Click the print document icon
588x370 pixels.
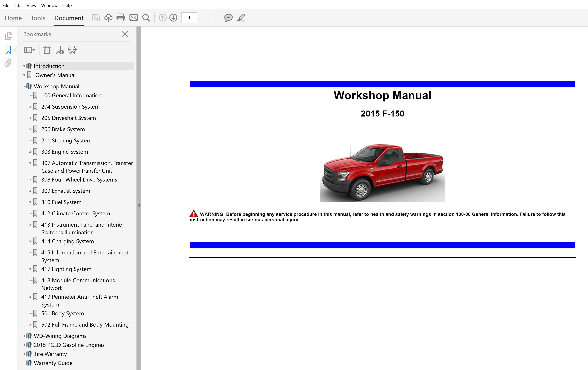[121, 18]
